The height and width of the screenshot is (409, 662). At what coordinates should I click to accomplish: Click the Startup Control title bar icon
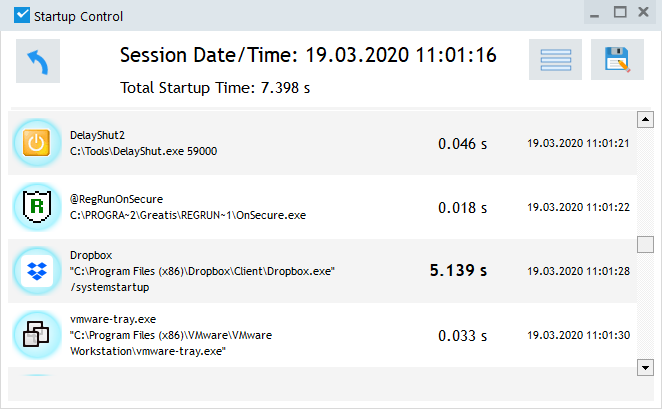coord(21,14)
